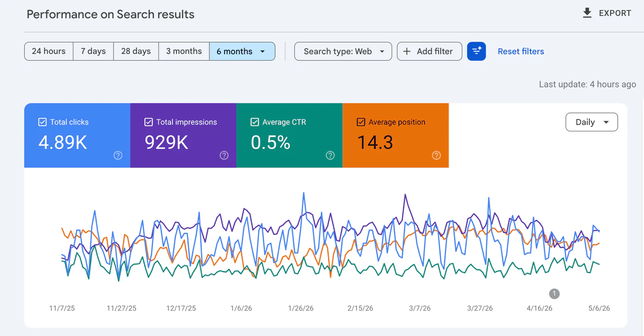This screenshot has height=336, width=644.
Task: Select the 7 days range tab
Action: [93, 51]
